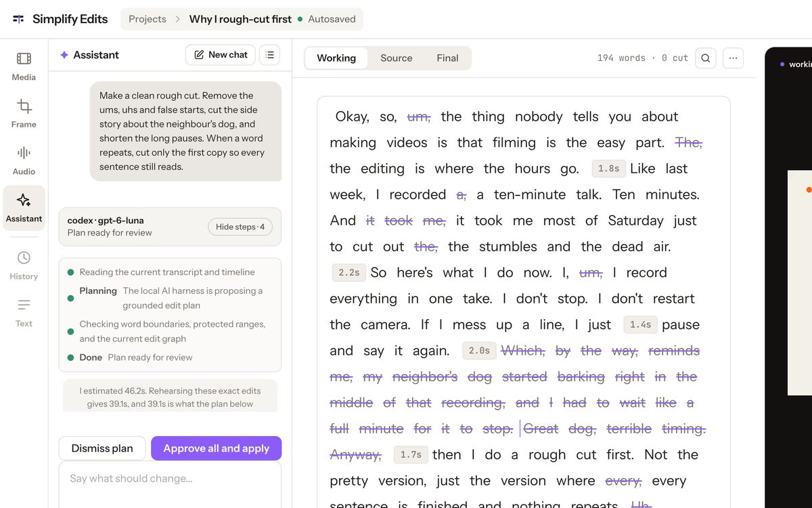Open the History panel
Screen dimensions: 812x508
(24, 266)
